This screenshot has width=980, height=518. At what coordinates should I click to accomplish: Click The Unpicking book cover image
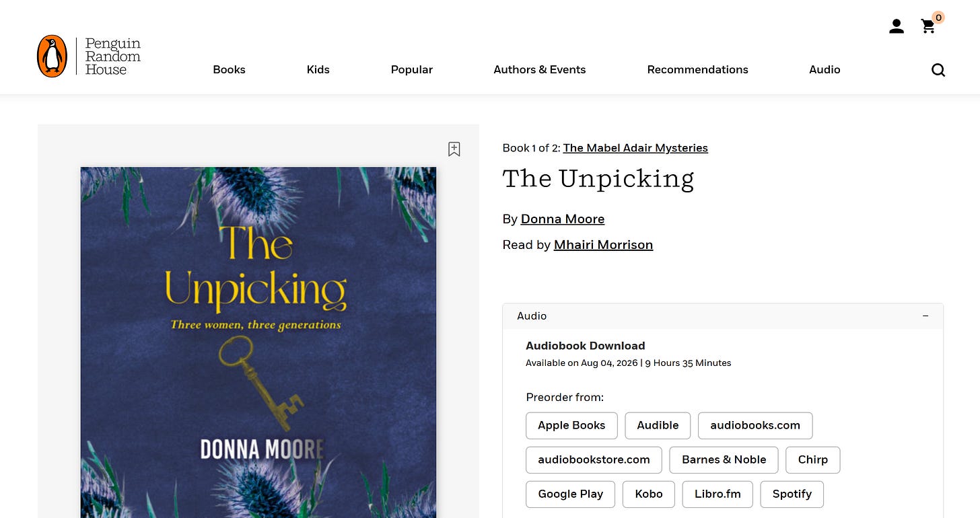click(x=258, y=342)
